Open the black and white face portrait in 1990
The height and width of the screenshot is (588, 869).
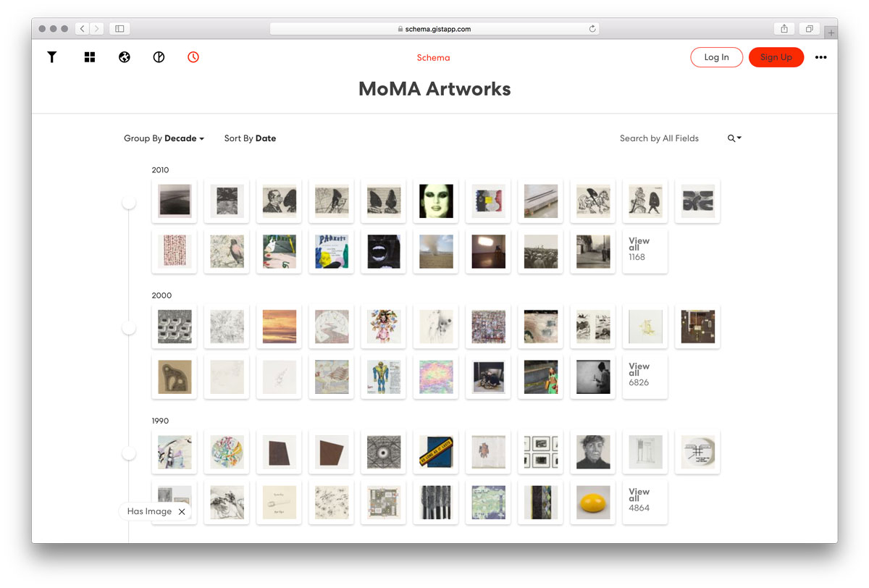tap(593, 452)
